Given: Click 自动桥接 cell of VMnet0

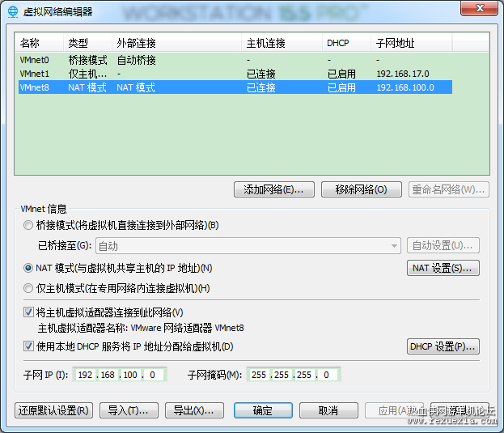Looking at the screenshot, I should click(x=136, y=60).
